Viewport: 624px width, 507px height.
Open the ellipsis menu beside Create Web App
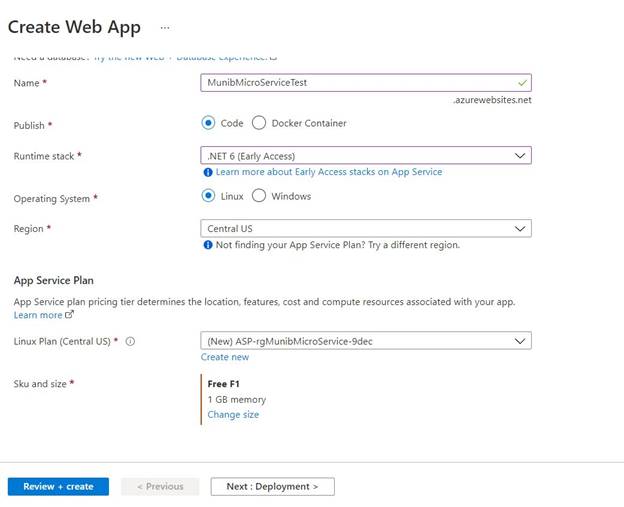(165, 28)
